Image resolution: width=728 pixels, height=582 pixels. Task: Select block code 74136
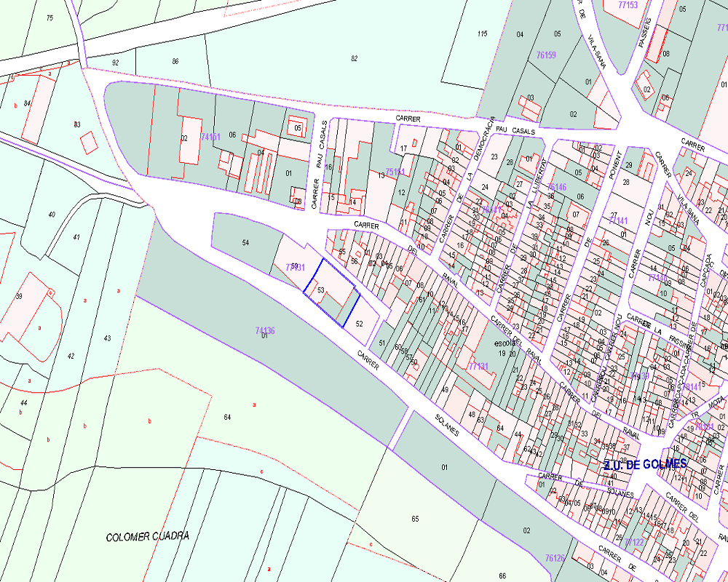pos(265,330)
